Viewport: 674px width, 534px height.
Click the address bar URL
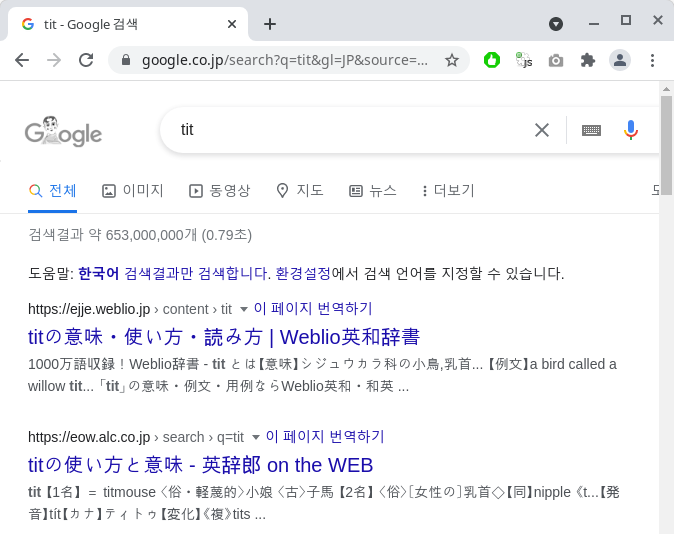pos(285,60)
